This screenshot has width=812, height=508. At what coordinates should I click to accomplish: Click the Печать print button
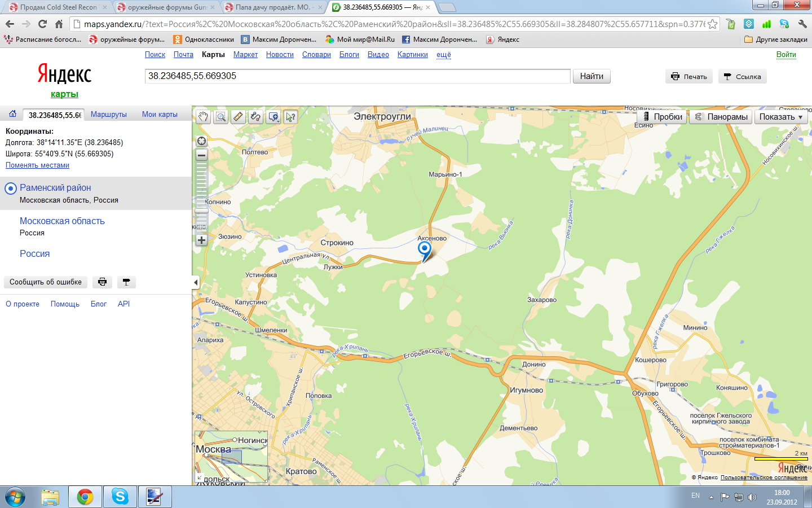[689, 76]
